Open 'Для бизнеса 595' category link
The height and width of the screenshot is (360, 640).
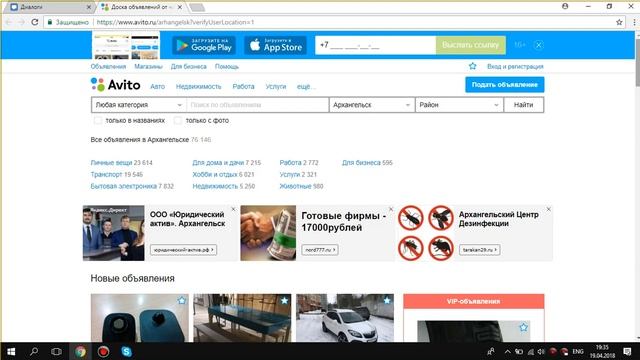tap(367, 162)
